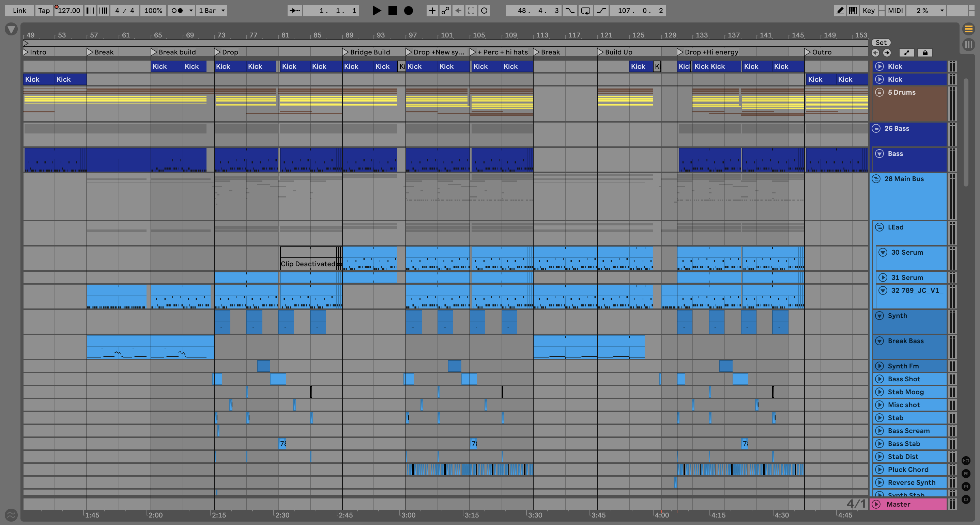Screen dimensions: 980x525
Task: Open the 1 Bar quantization dropdown
Action: coord(212,11)
